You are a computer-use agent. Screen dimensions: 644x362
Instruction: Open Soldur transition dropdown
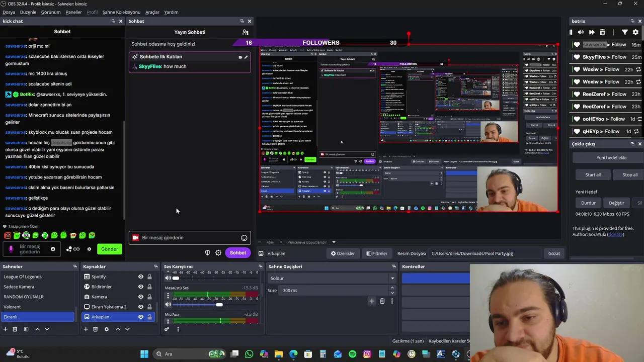pos(332,278)
